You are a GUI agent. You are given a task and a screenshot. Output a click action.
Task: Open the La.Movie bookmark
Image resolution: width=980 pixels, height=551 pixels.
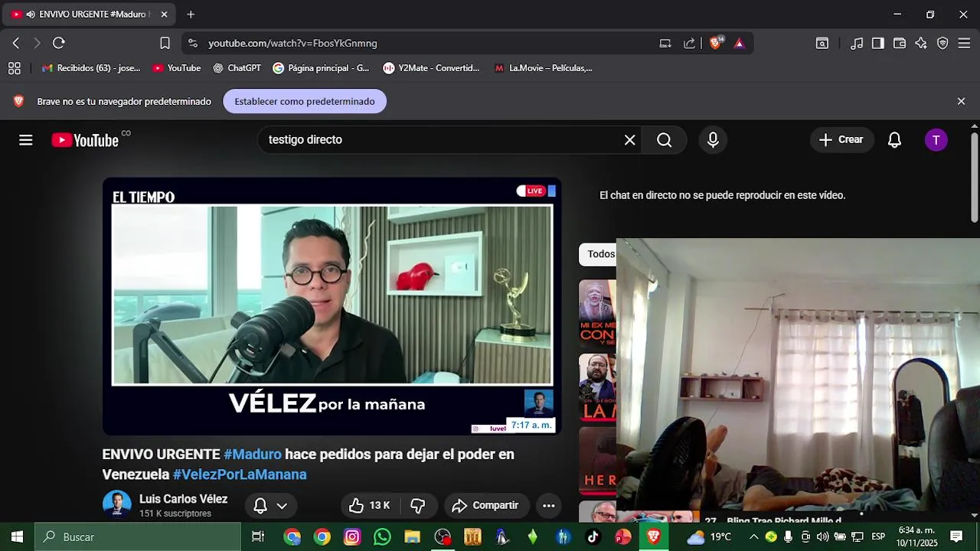(543, 68)
